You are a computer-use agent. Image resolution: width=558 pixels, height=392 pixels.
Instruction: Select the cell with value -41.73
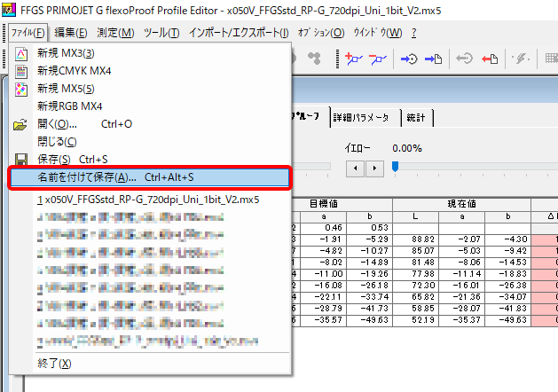370,309
